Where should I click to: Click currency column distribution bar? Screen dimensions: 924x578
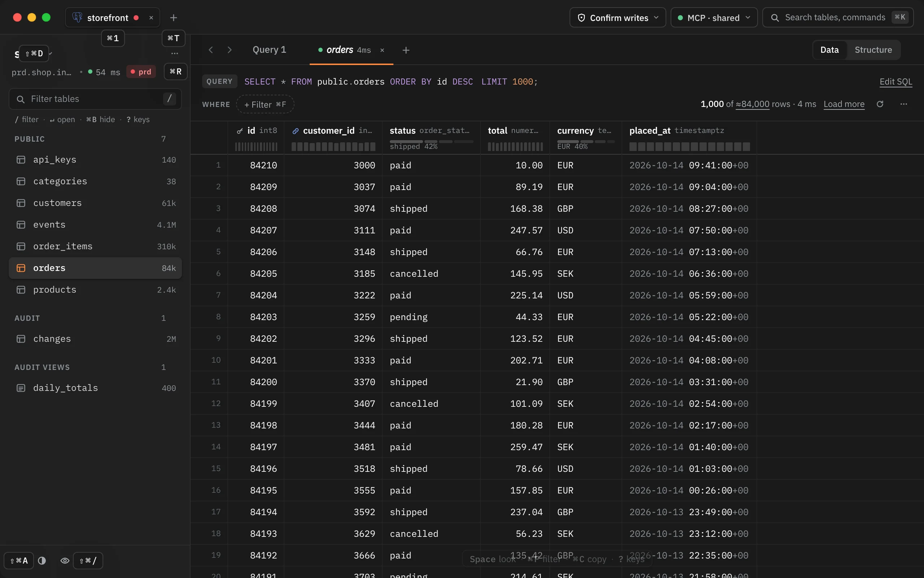(x=585, y=142)
